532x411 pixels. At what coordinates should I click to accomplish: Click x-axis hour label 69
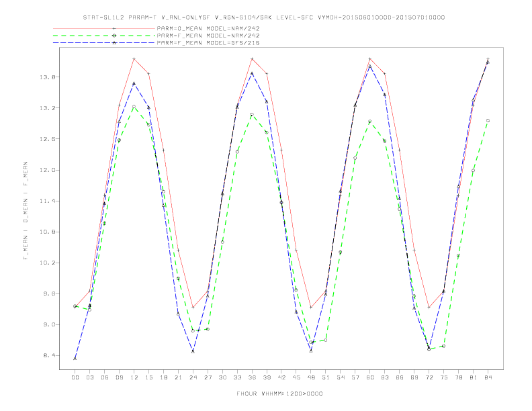click(414, 377)
